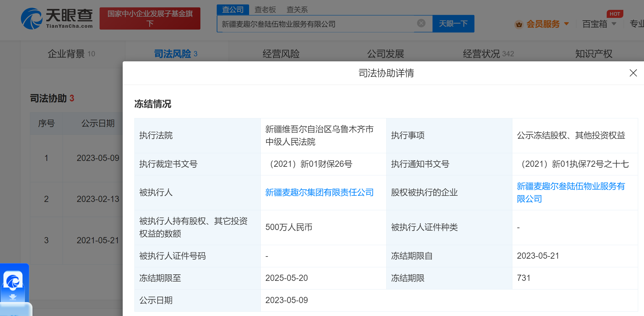Go to the 经营风险 tab
Image resolution: width=644 pixels, height=316 pixels.
[281, 54]
